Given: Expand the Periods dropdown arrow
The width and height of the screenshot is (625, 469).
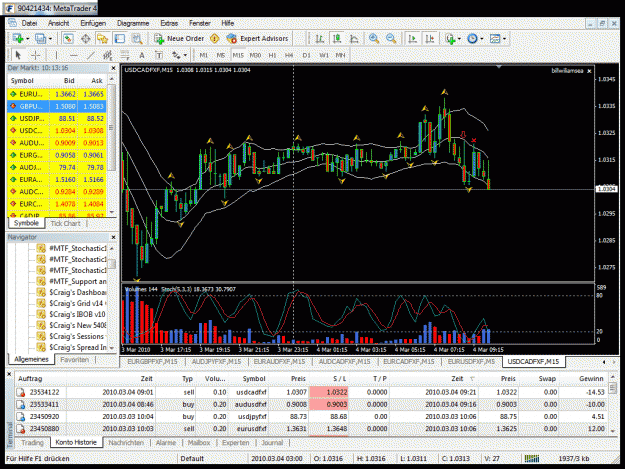Looking at the screenshot, I should [482, 39].
